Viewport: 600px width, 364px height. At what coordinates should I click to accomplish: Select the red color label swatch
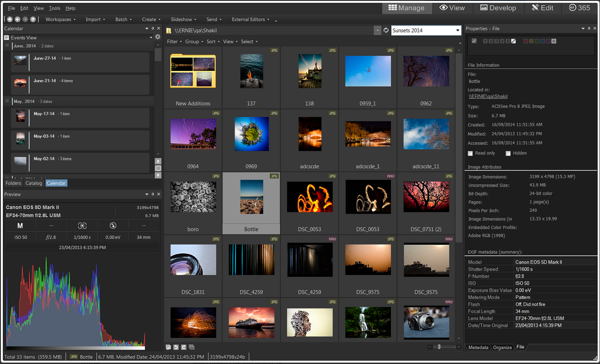(526, 41)
